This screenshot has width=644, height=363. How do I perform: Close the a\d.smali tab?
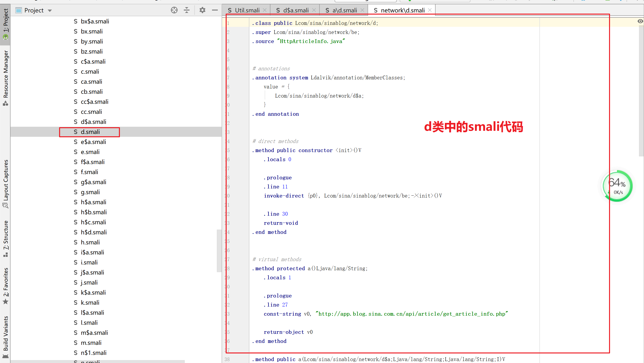point(362,10)
